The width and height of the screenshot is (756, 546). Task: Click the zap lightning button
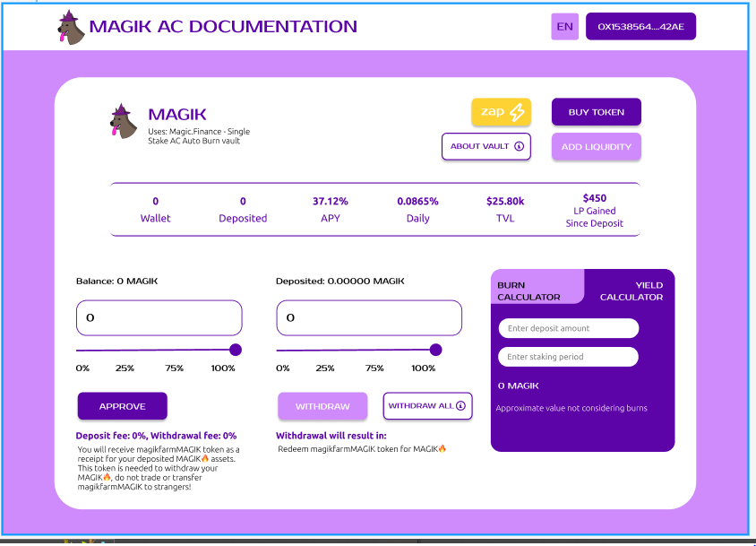(x=501, y=112)
